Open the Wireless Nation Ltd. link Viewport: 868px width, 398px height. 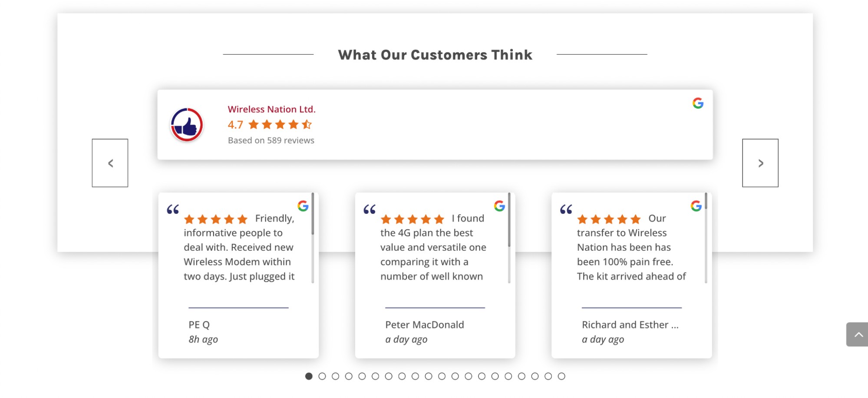pyautogui.click(x=272, y=109)
